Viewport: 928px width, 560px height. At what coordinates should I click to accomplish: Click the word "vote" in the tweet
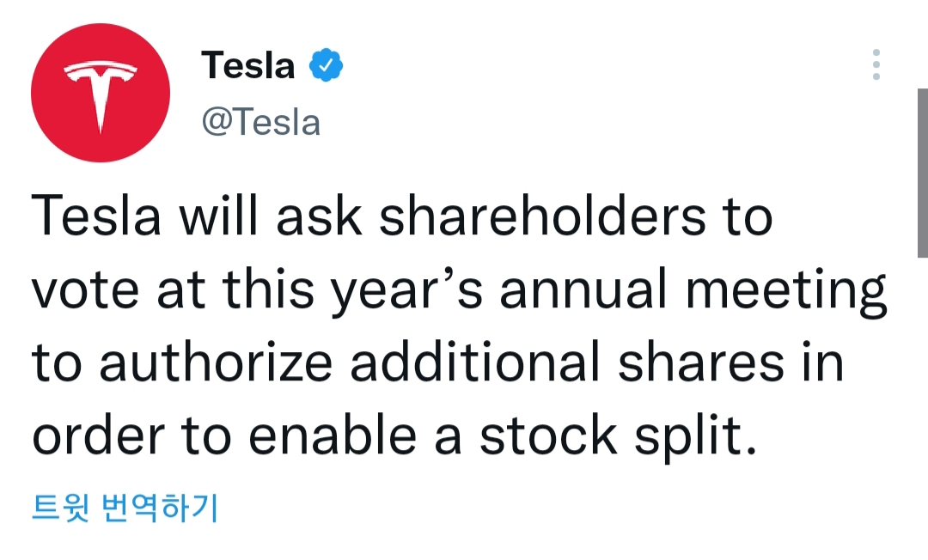[x=85, y=290]
